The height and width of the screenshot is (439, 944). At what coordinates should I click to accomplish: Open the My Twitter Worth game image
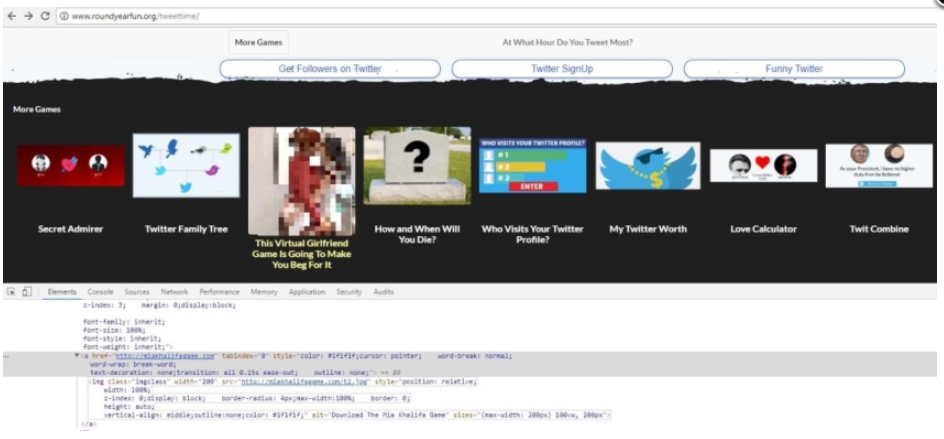tap(648, 166)
